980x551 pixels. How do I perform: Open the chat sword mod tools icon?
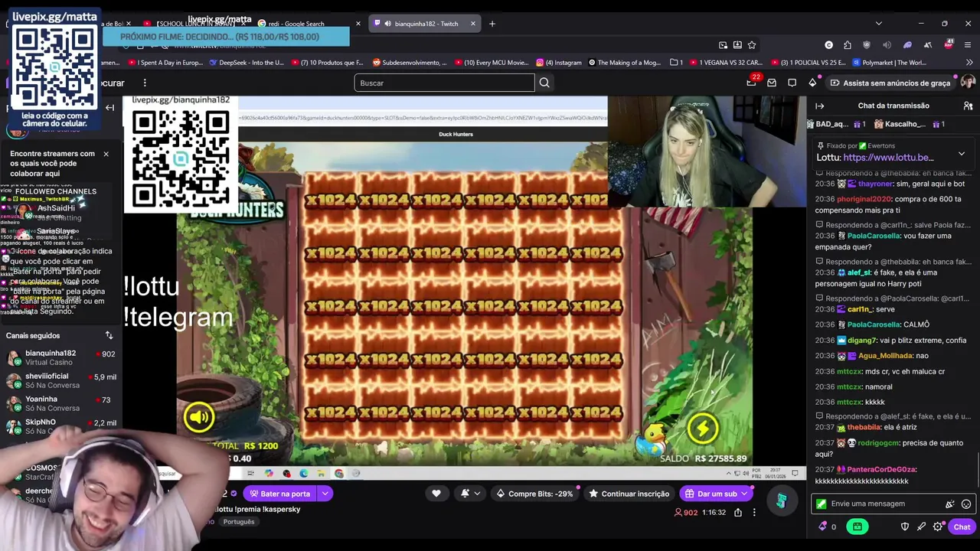[922, 527]
